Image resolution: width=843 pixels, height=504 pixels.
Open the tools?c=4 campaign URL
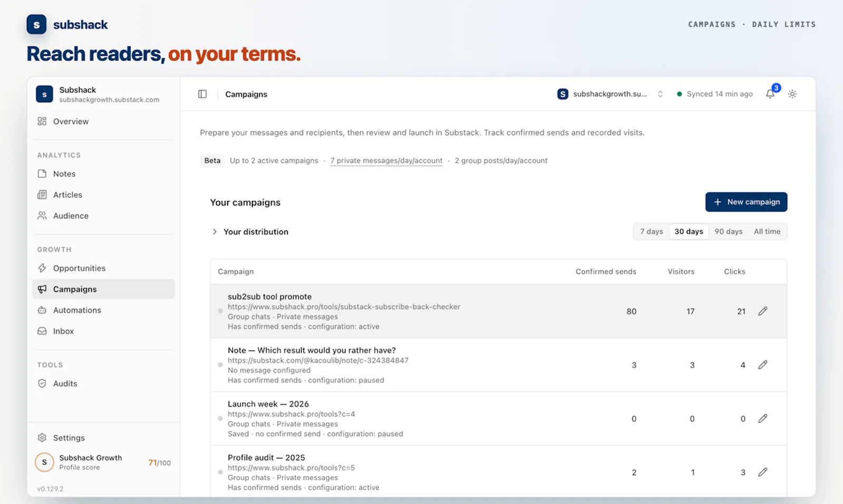[291, 414]
